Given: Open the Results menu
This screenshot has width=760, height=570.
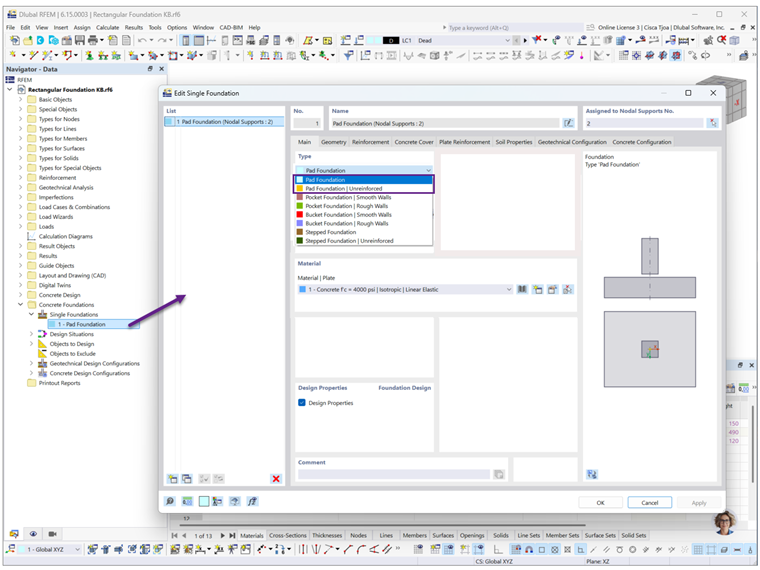Looking at the screenshot, I should (x=134, y=28).
